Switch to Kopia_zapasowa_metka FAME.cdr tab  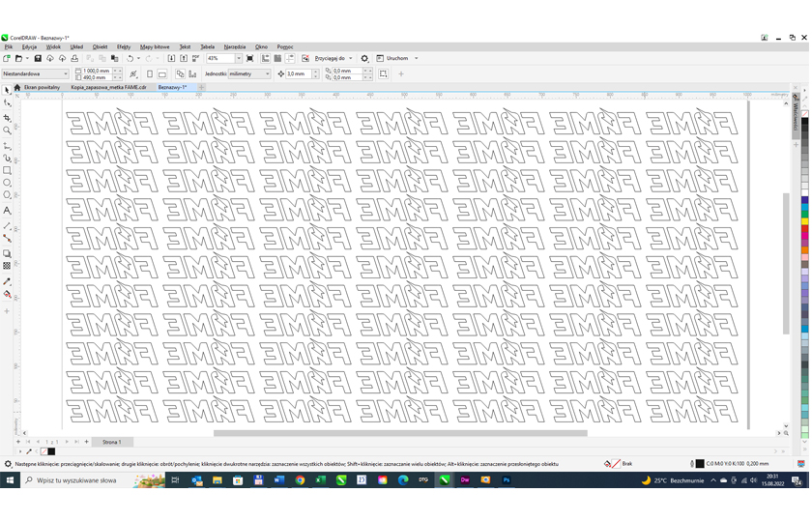pyautogui.click(x=108, y=88)
